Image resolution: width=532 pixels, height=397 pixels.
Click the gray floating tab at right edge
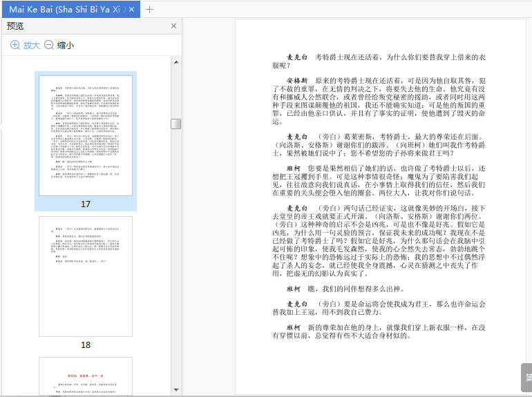[526, 378]
